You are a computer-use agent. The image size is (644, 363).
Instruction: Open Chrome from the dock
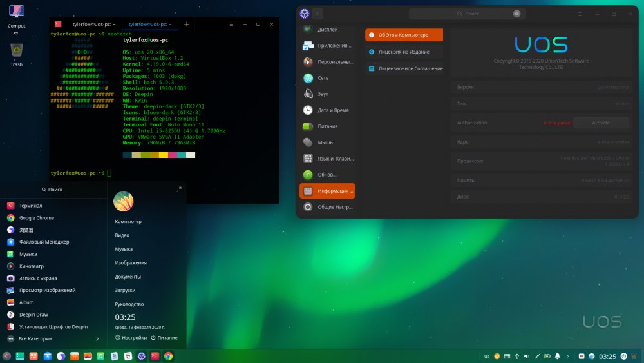168,357
